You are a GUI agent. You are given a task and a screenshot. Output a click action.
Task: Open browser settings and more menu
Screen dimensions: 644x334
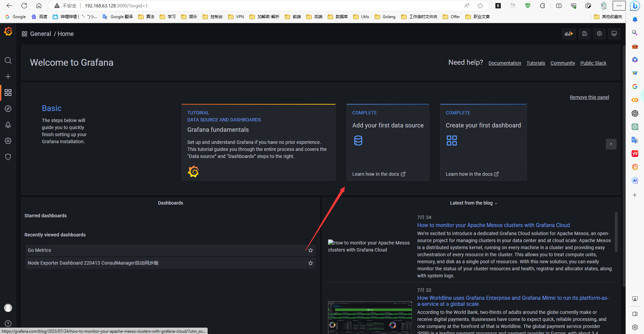click(619, 6)
